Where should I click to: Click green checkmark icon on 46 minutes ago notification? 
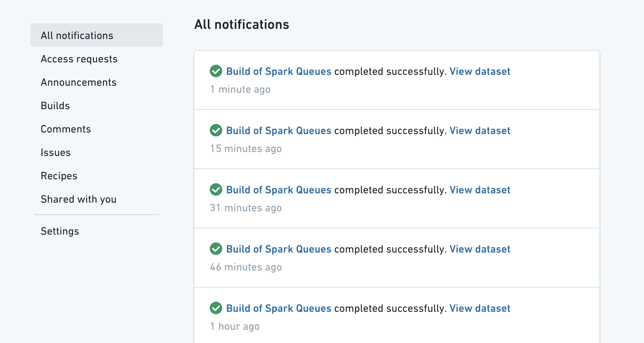(x=216, y=249)
